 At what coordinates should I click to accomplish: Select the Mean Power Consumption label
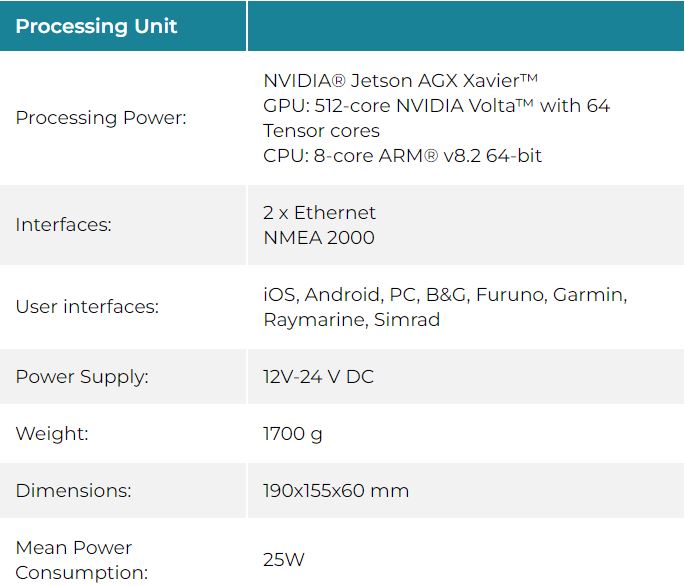[x=82, y=560]
